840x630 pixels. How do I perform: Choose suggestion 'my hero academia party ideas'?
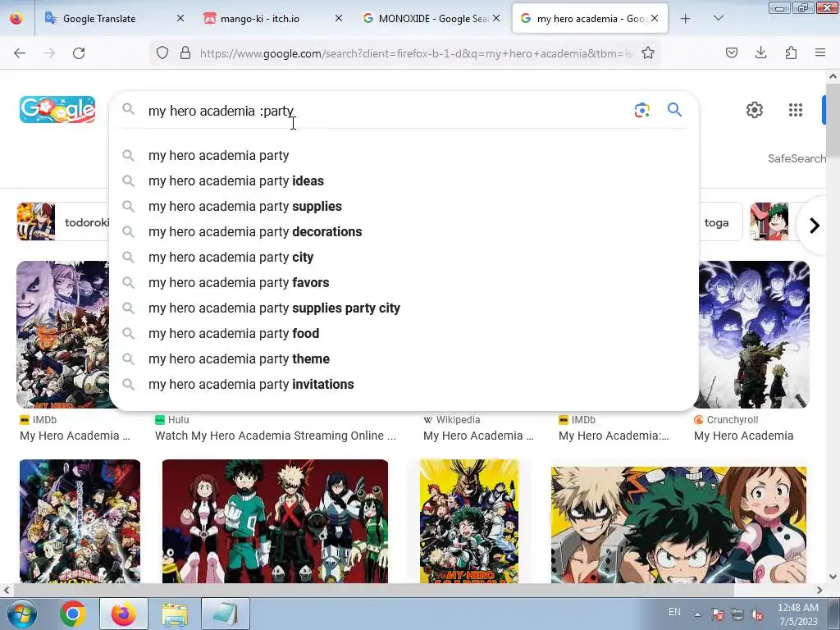pyautogui.click(x=404, y=181)
